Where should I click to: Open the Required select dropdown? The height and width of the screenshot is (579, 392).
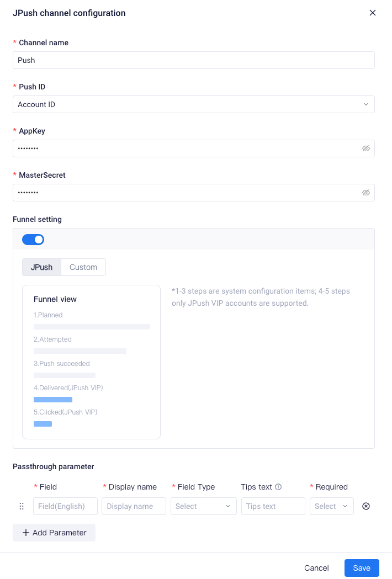pyautogui.click(x=331, y=506)
